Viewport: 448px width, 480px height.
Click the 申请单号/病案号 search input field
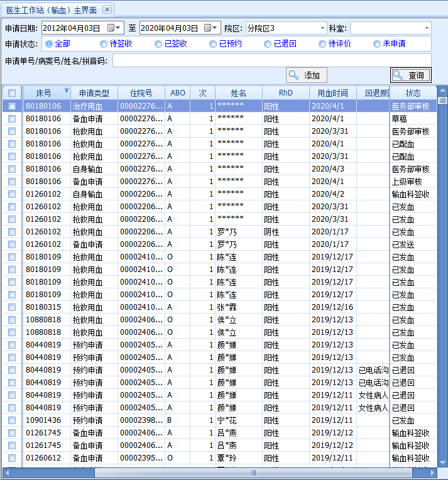(x=271, y=60)
